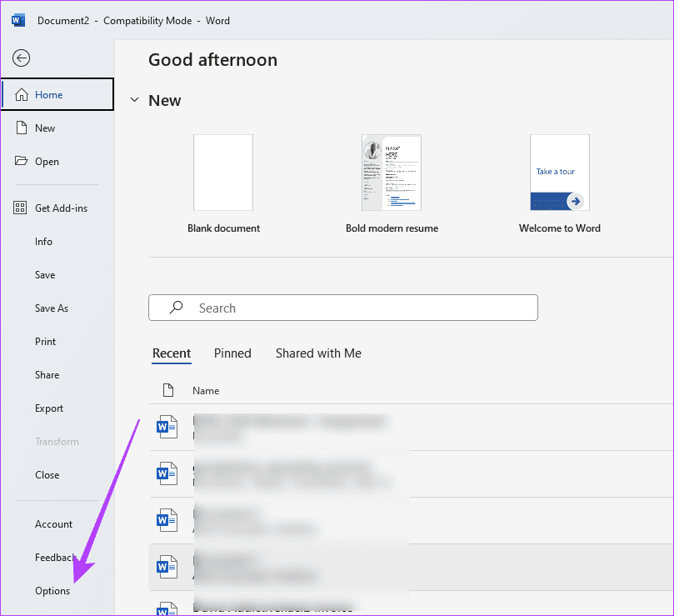This screenshot has height=616, width=674.
Task: Collapse the New section chevron
Action: (x=134, y=100)
